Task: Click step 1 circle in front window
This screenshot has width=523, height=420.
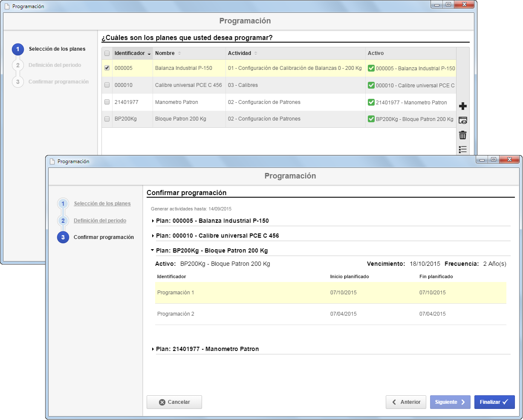Action: click(x=63, y=204)
